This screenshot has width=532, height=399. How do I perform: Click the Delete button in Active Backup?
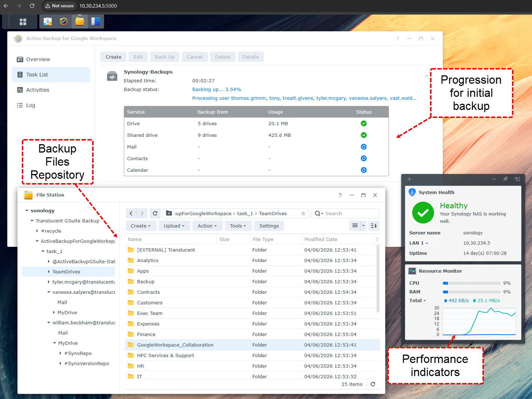[222, 57]
